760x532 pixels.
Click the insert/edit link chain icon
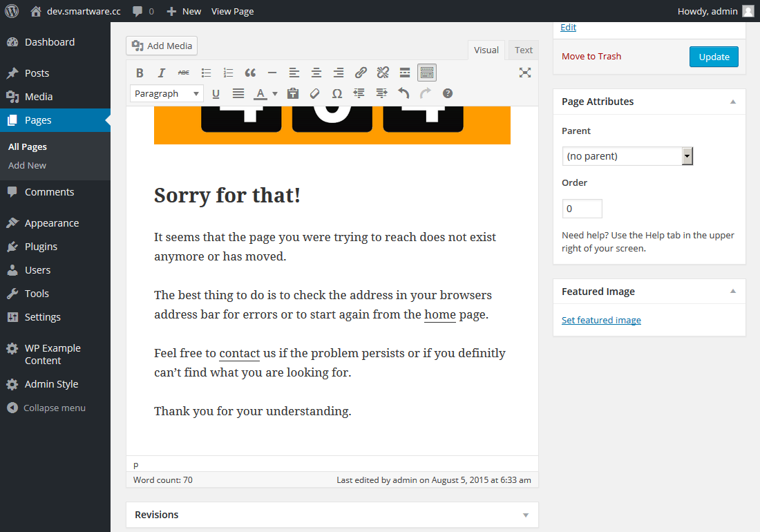tap(361, 73)
